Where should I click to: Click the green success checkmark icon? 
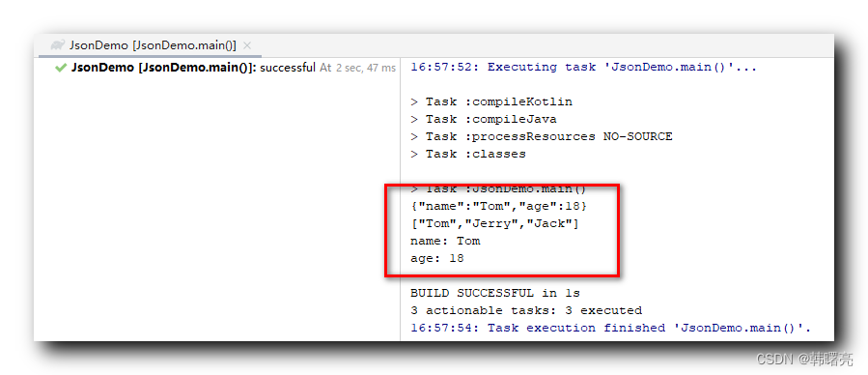[61, 68]
